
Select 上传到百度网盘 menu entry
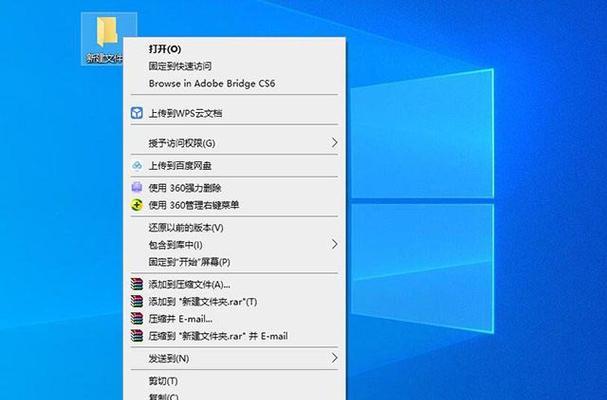tap(234, 166)
